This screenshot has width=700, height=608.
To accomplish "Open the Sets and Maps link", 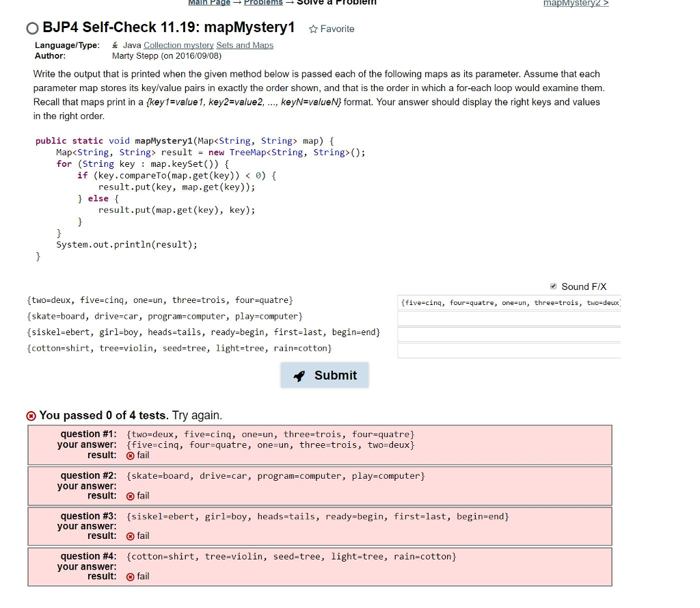I will (244, 44).
